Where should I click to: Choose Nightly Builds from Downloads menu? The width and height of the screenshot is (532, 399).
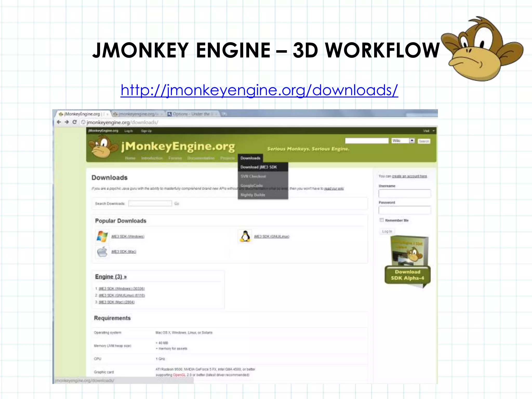coord(253,195)
